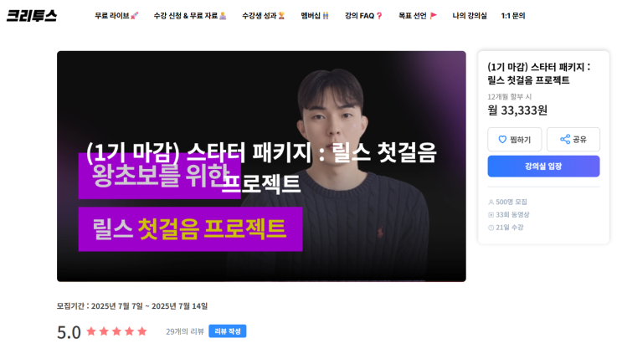Click the red flag icon by 목표 선언
Viewport: 622px width, 364px height.
(433, 15)
